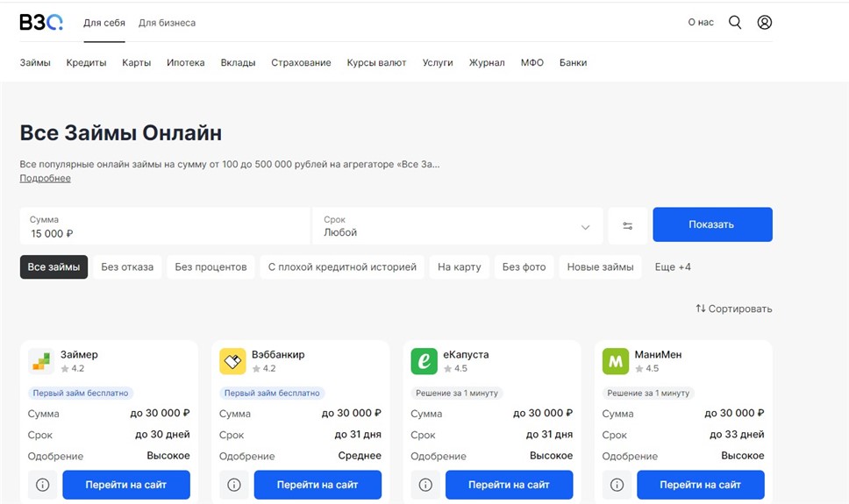The image size is (849, 504).
Task: Open advanced filter settings icon
Action: point(628,226)
